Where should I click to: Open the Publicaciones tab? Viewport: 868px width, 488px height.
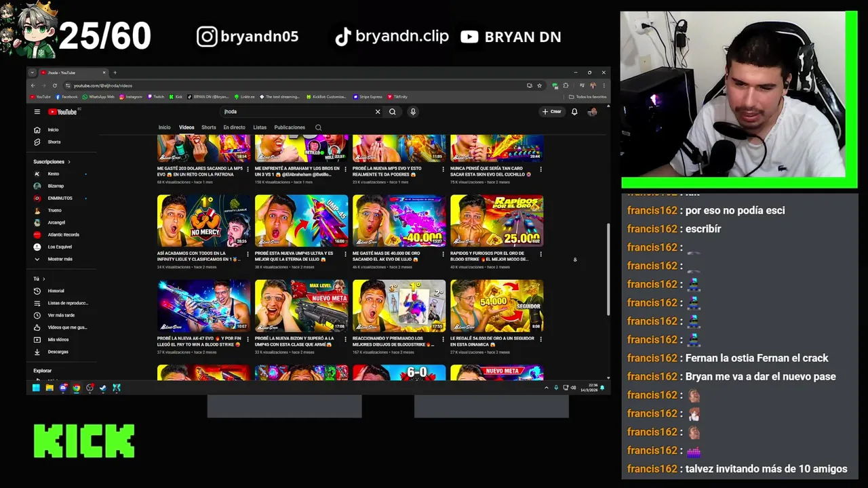click(x=290, y=127)
